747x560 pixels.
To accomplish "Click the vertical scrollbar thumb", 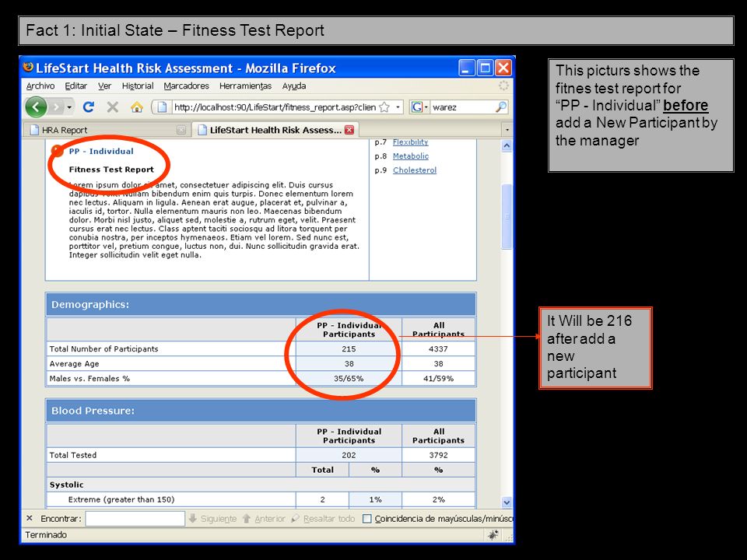I will pos(507,217).
